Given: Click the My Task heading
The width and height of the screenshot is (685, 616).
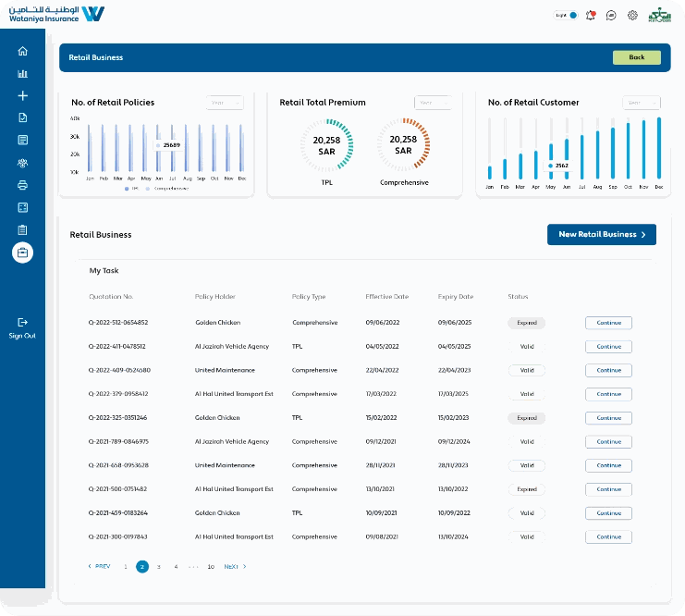Looking at the screenshot, I should click(104, 271).
